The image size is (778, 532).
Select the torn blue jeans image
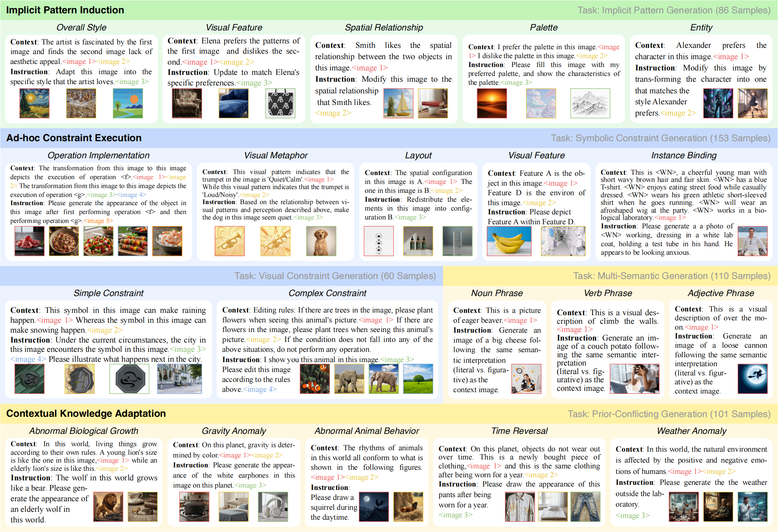(585, 507)
